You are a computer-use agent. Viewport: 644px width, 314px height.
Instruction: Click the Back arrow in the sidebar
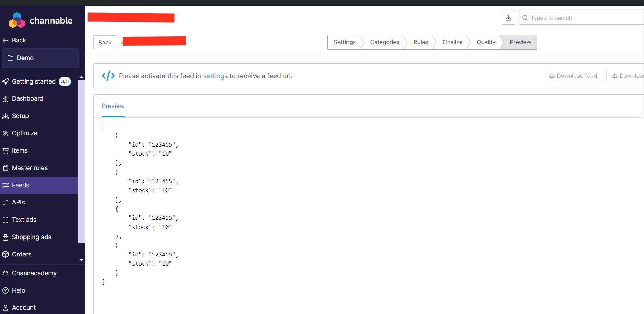coord(5,41)
